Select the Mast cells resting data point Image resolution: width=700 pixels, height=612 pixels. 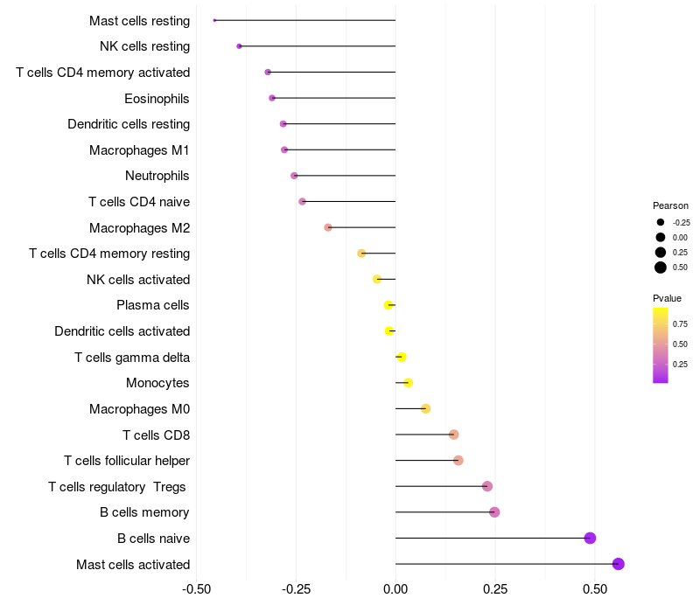coord(214,20)
